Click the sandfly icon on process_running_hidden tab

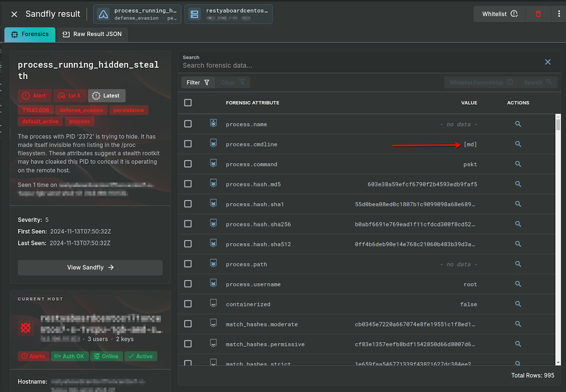(x=103, y=14)
